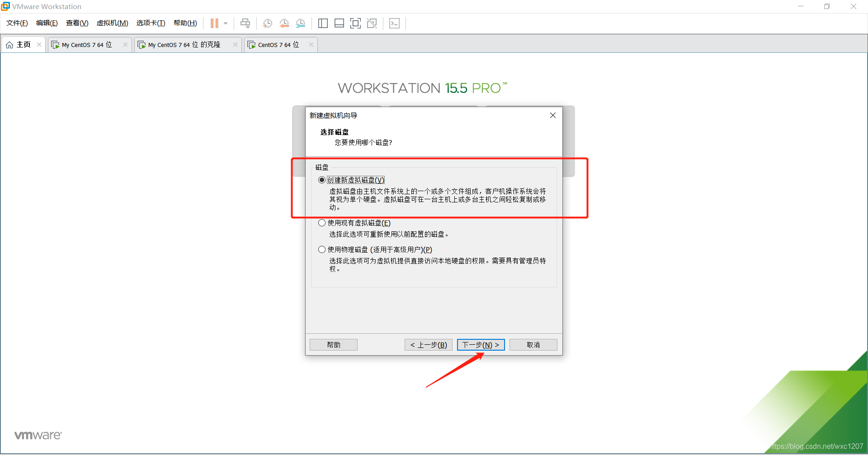Click the 帮助 button in wizard
868x455 pixels.
(334, 345)
